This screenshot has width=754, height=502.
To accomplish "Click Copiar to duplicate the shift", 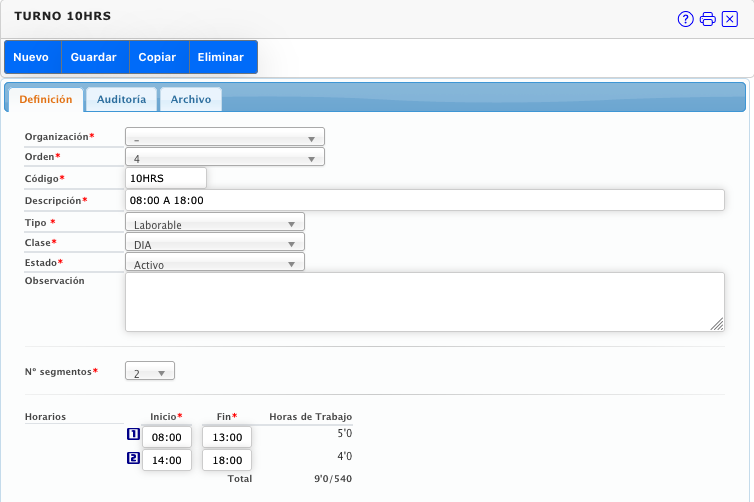I will (x=157, y=57).
